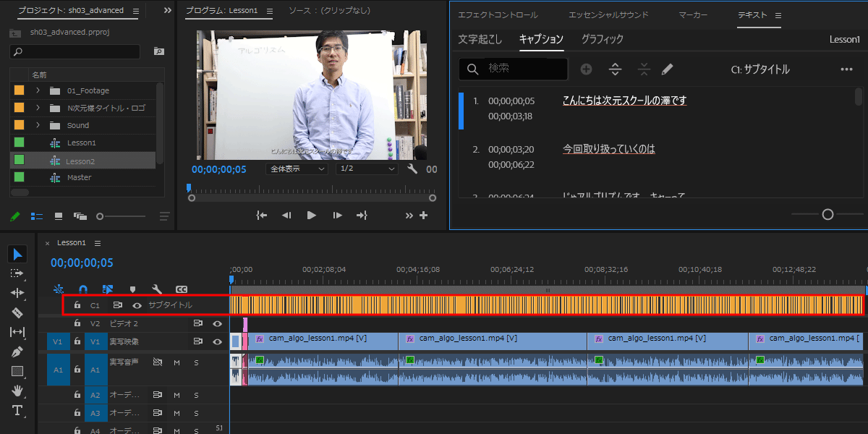The image size is (868, 434).
Task: Click the green pencil project writable icon
Action: point(14,216)
